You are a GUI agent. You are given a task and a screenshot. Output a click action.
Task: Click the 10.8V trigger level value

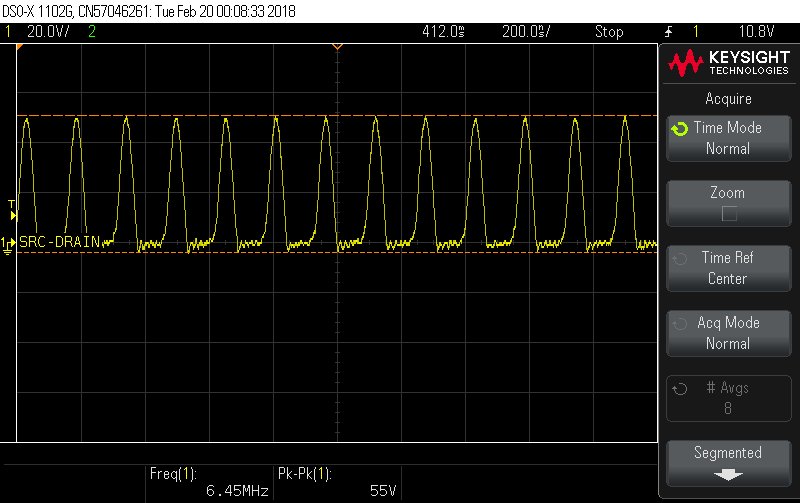[x=756, y=32]
